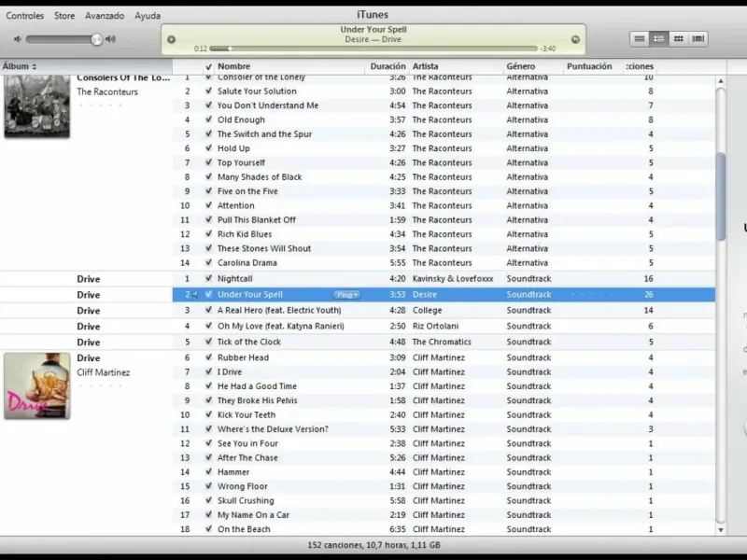The image size is (747, 560).
Task: Seek in the Under Your Spell progress bar
Action: coord(373,49)
